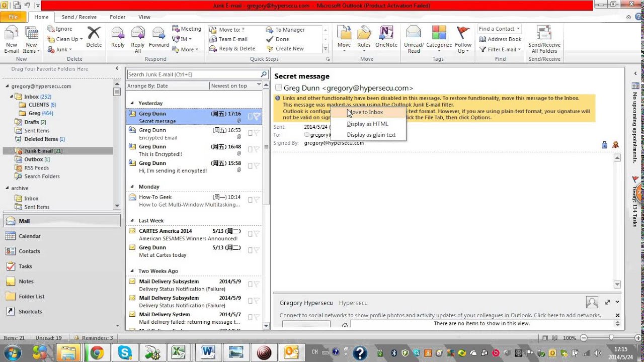Collapse the Monday message group
The image size is (644, 362).
coord(133,187)
